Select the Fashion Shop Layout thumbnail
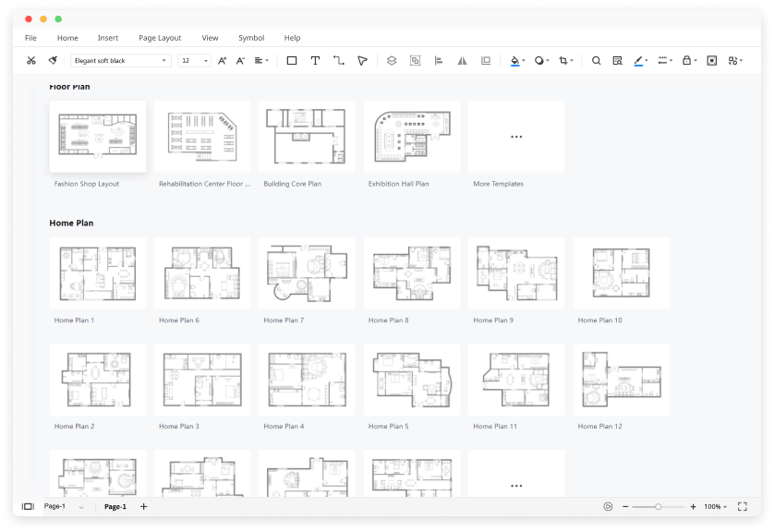This screenshot has width=774, height=532. pos(97,136)
